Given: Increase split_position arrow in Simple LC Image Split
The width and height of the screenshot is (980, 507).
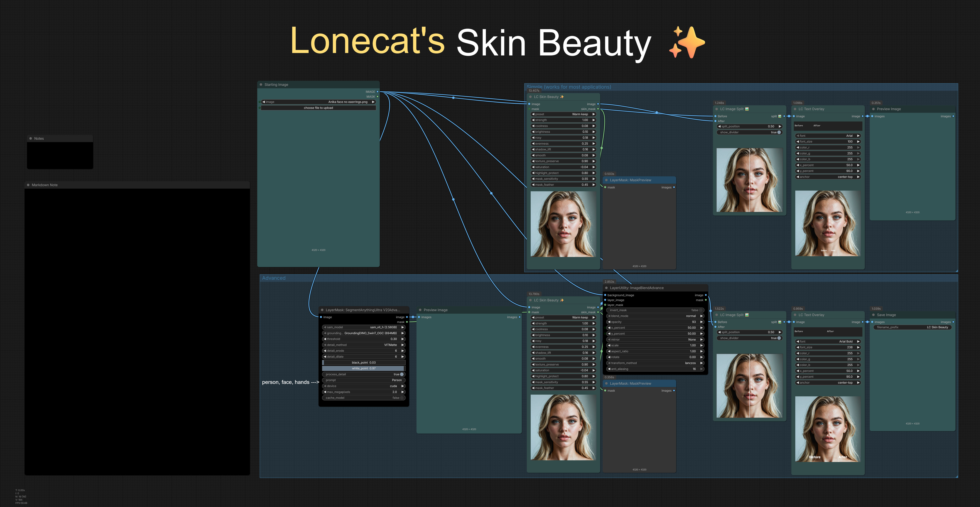Looking at the screenshot, I should pos(780,126).
